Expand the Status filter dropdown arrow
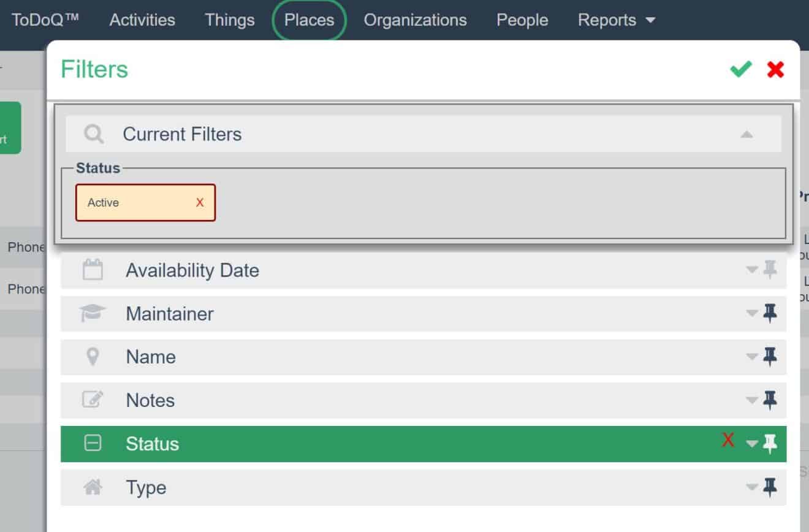The image size is (809, 532). click(752, 444)
